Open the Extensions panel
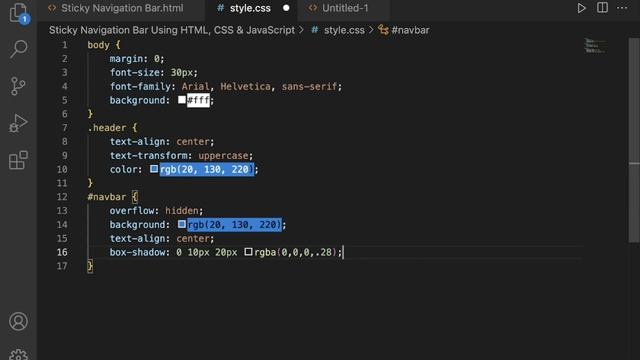 (x=18, y=160)
